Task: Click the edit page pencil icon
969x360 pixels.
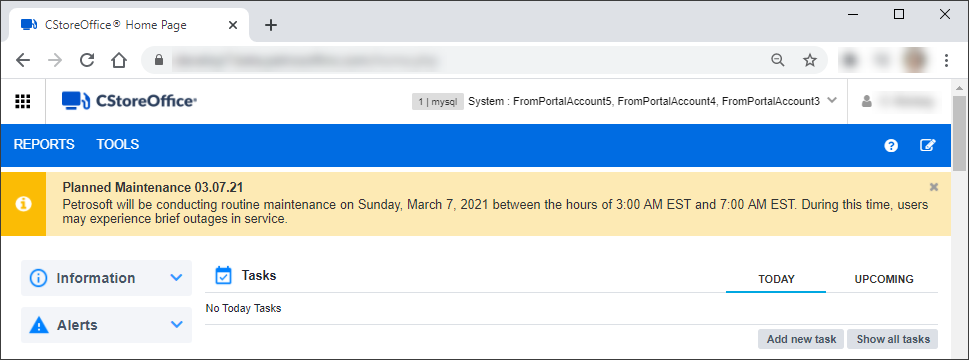Action: pyautogui.click(x=928, y=145)
